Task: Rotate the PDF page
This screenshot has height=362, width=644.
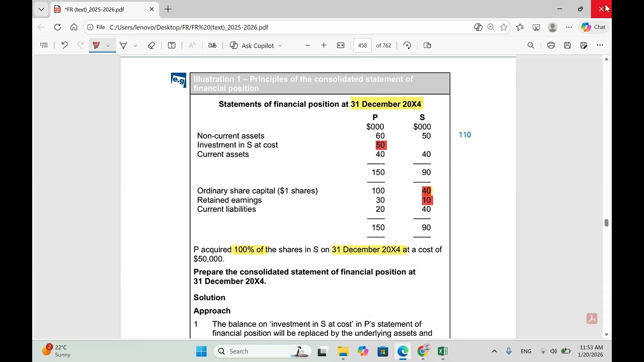Action: tap(407, 45)
